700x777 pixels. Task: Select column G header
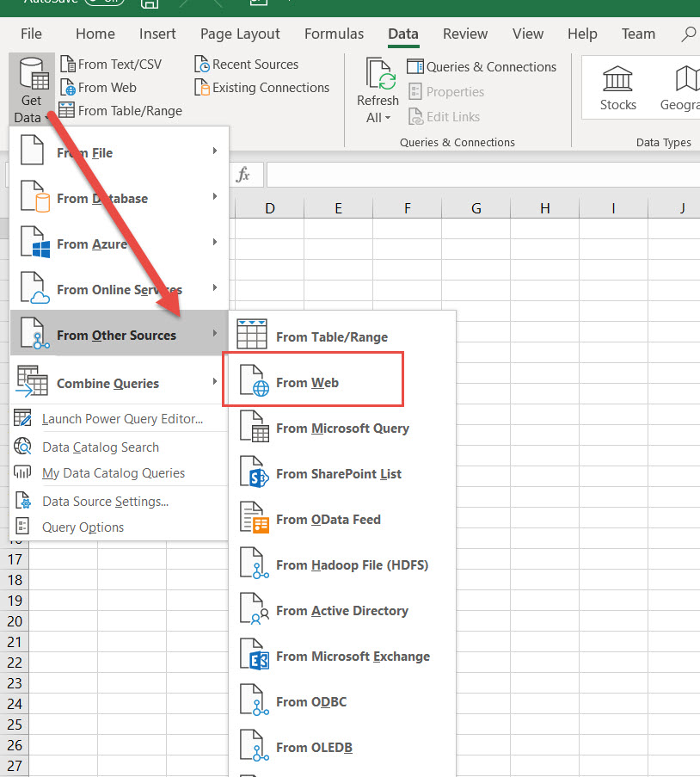[x=476, y=208]
